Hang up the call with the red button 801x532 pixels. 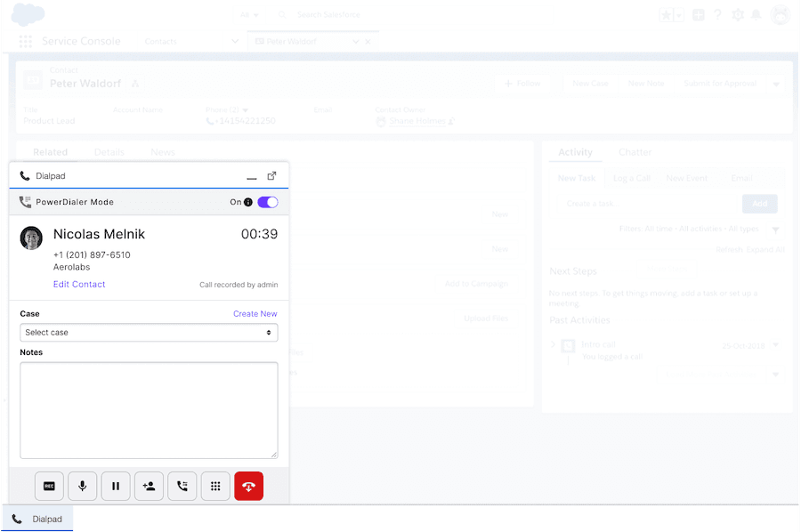[x=248, y=486]
